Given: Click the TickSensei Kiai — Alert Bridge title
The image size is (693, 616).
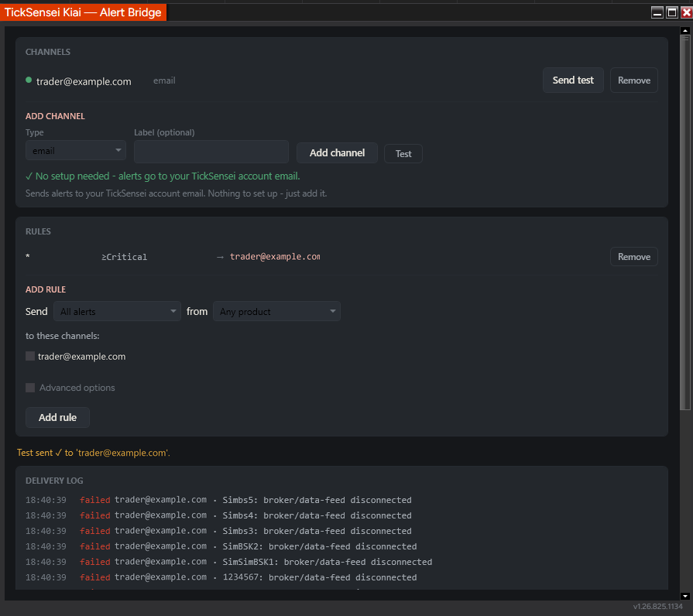Looking at the screenshot, I should (83, 12).
